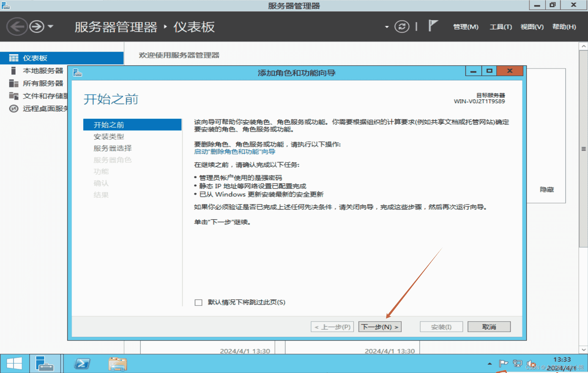
Task: Click the 下一步(N) button
Action: click(380, 327)
